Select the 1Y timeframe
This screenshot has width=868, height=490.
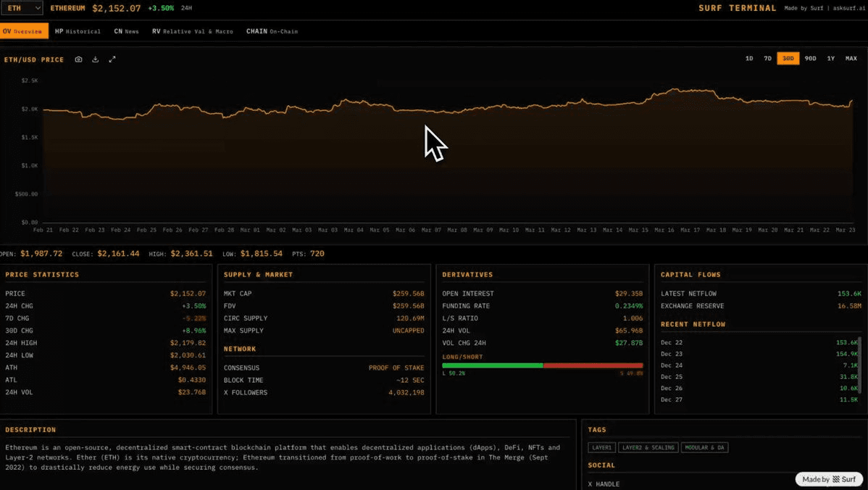[x=830, y=58]
